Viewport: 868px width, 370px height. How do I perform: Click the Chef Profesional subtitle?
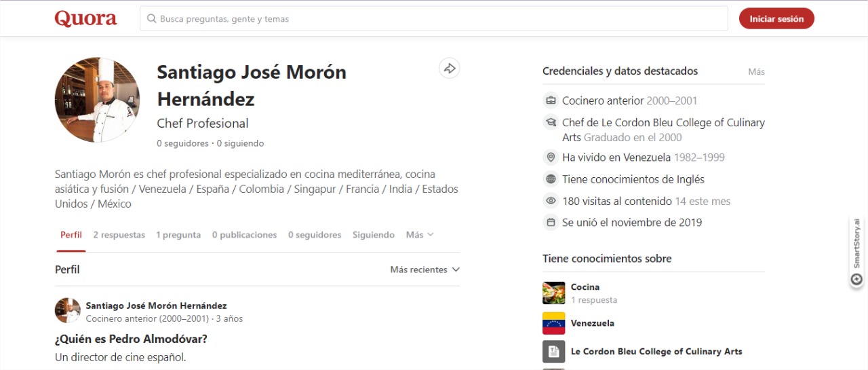click(x=203, y=123)
